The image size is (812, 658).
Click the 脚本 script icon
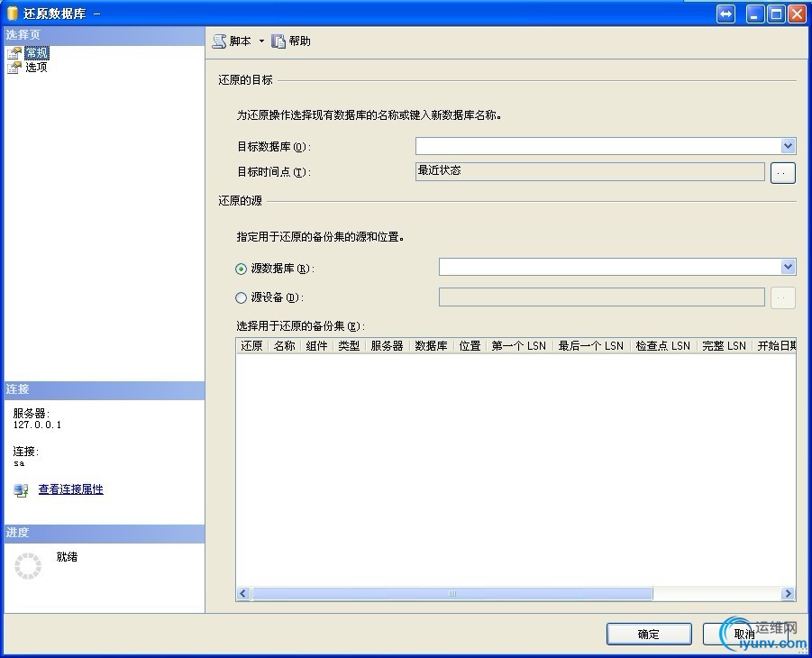coord(220,41)
